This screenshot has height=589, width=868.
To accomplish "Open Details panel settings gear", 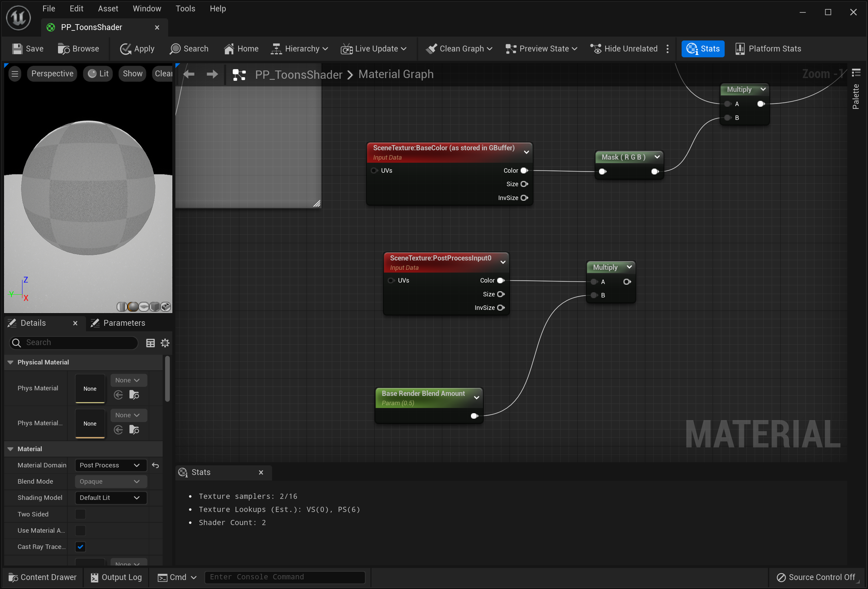I will pos(165,343).
